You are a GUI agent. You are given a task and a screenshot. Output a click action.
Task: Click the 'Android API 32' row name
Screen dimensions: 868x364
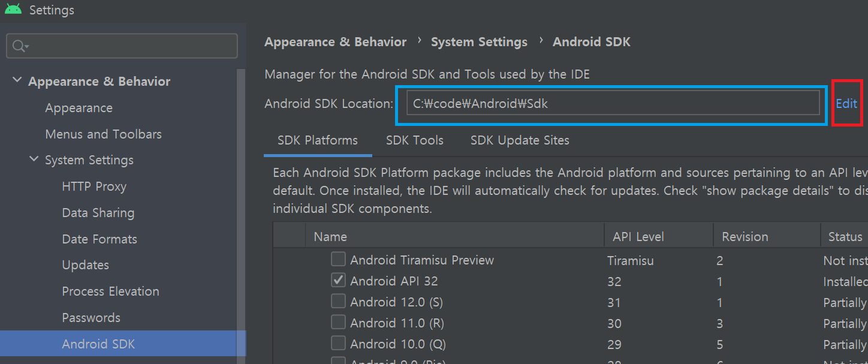[x=394, y=281]
